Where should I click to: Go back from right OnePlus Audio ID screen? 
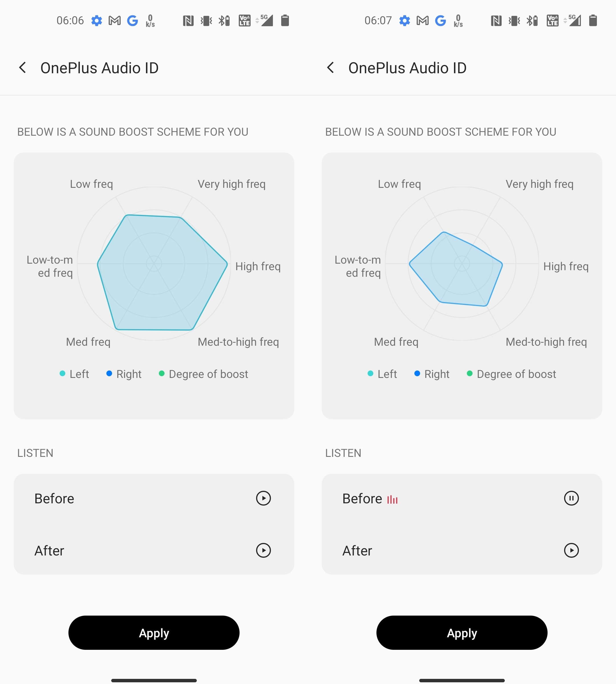[331, 68]
